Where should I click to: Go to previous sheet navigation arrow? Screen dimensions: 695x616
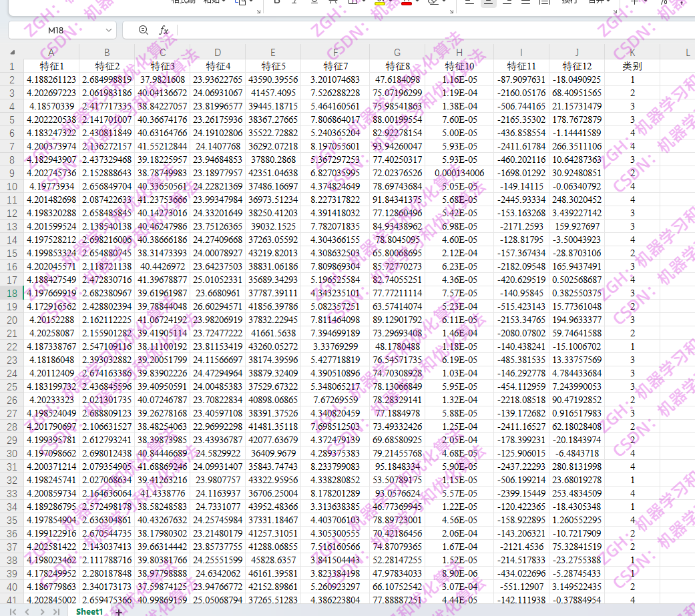(27, 611)
